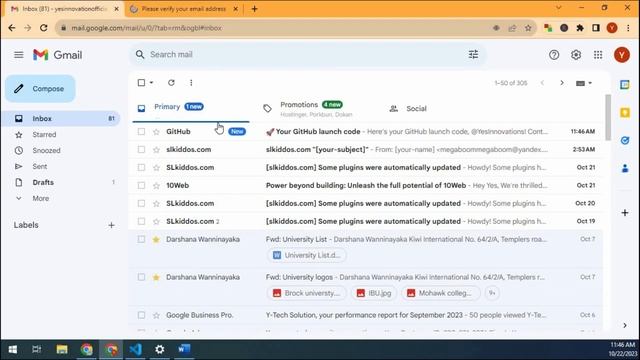Open Mohawk college attachment chip
This screenshot has width=640, height=360.
pyautogui.click(x=440, y=293)
